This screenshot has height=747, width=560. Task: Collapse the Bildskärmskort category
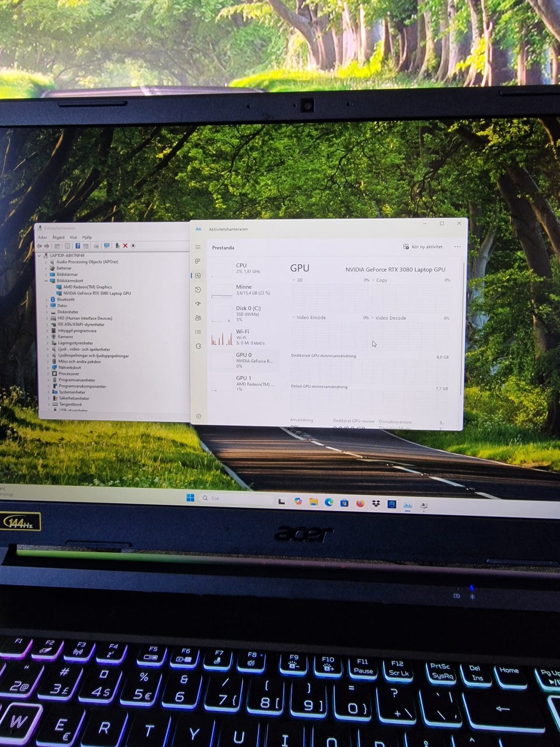(46, 281)
